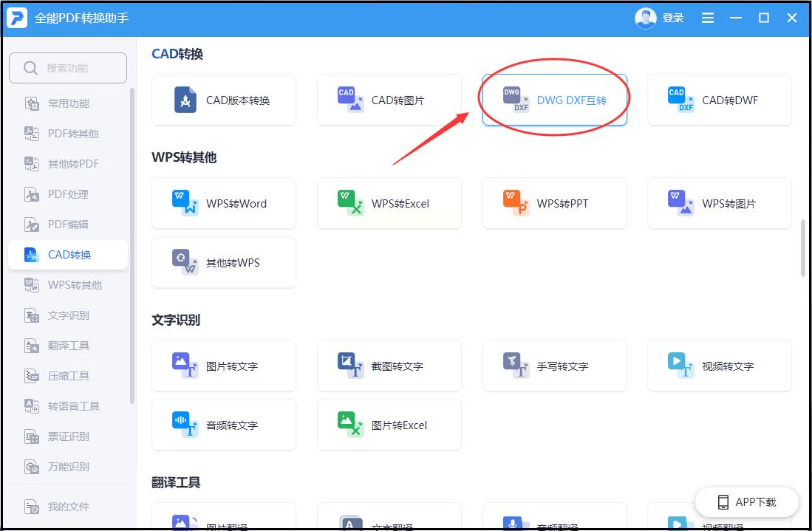The height and width of the screenshot is (531, 812).
Task: Open the CAD版本转换 tool icon
Action: [185, 100]
